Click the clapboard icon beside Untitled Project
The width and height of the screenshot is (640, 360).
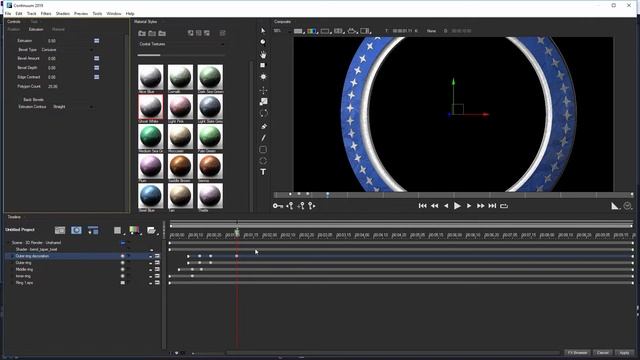coord(60,230)
